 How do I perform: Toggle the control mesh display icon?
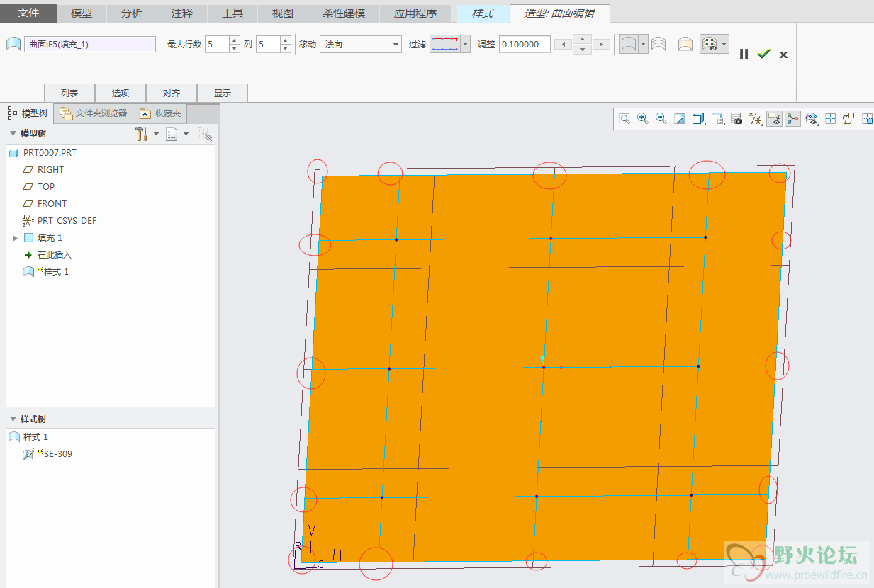tap(659, 44)
